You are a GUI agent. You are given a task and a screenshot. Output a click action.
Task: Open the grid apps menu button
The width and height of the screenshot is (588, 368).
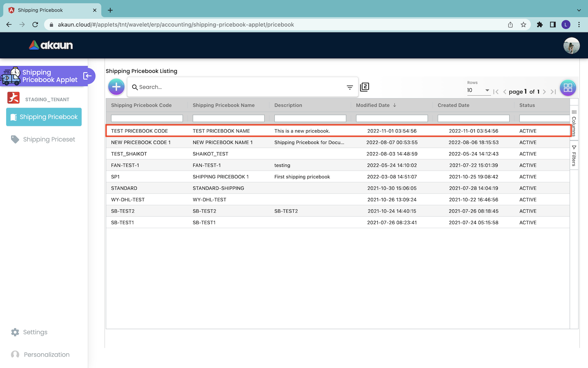click(x=568, y=88)
